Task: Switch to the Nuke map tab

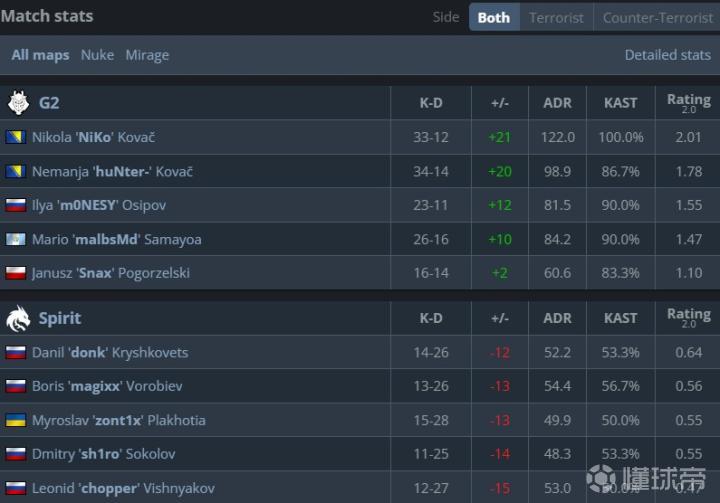Action: click(x=97, y=55)
